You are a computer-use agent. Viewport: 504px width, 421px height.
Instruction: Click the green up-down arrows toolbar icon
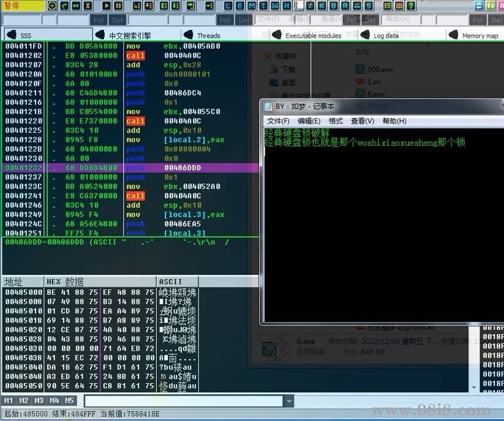point(491,6)
